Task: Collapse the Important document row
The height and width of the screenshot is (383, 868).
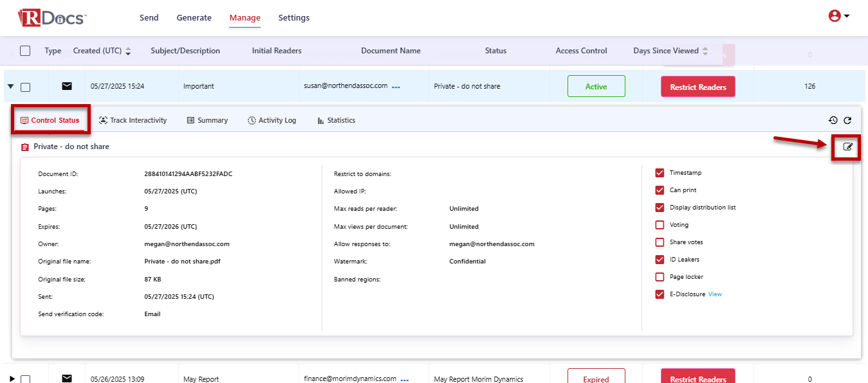Action: (x=11, y=87)
